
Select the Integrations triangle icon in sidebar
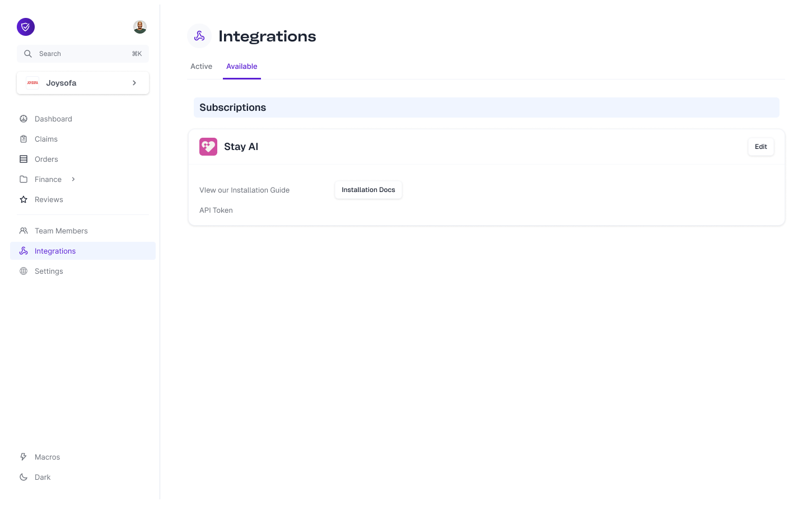[x=23, y=251]
